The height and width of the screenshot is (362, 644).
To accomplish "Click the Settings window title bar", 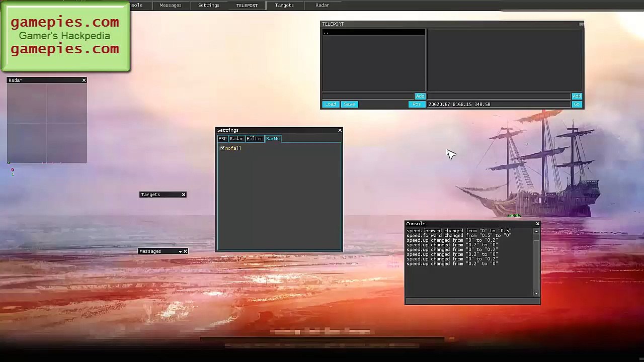I will [279, 130].
